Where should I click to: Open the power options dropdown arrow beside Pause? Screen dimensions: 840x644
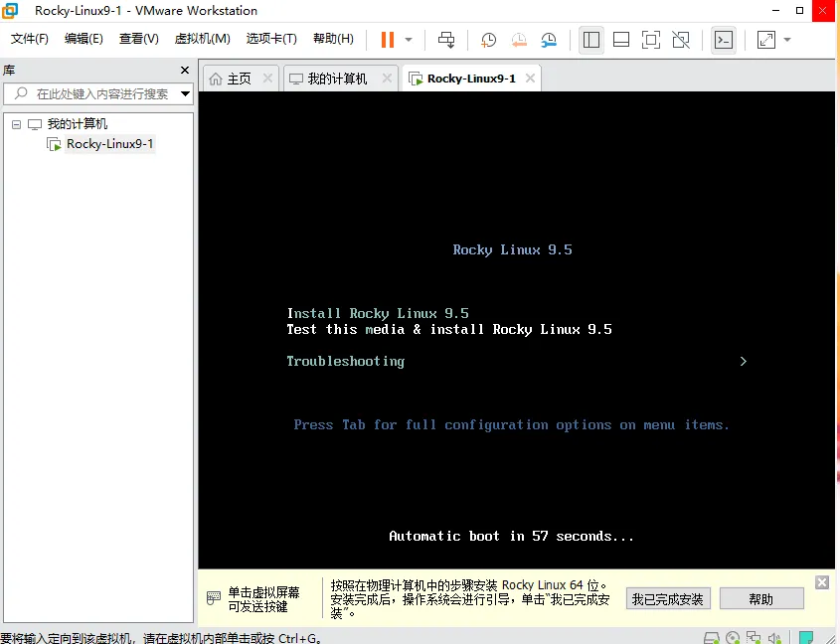pos(409,40)
